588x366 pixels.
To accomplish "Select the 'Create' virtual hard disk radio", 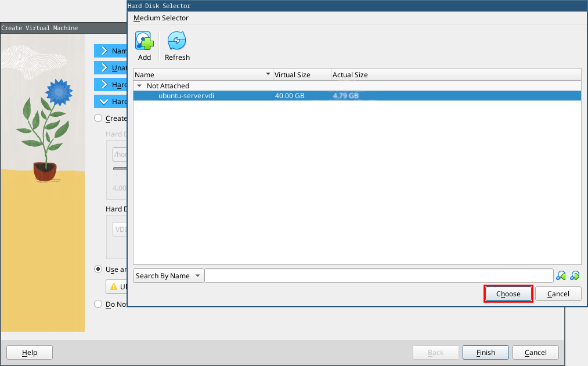I will point(98,119).
